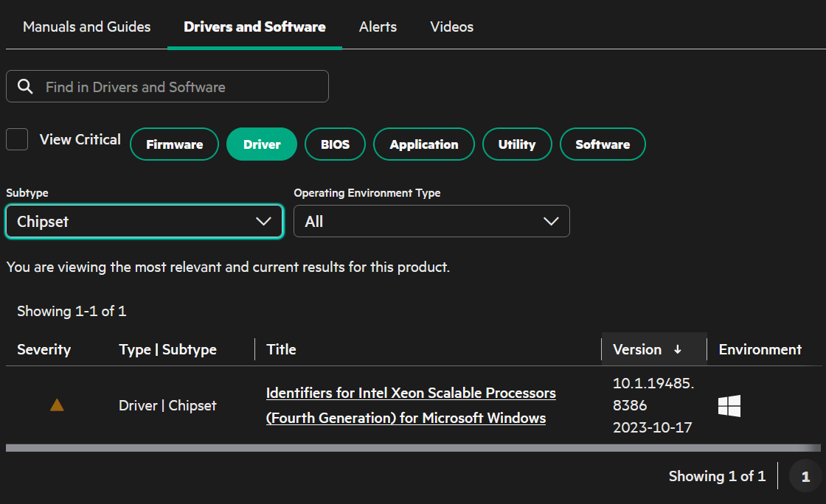Screen dimensions: 826x504
Task: Switch to Manuals and Guides tab
Action: (87, 27)
